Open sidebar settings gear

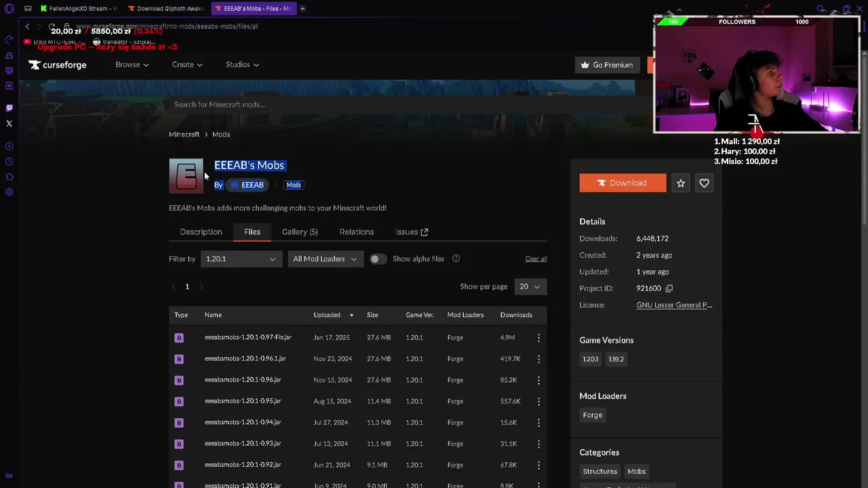9,192
